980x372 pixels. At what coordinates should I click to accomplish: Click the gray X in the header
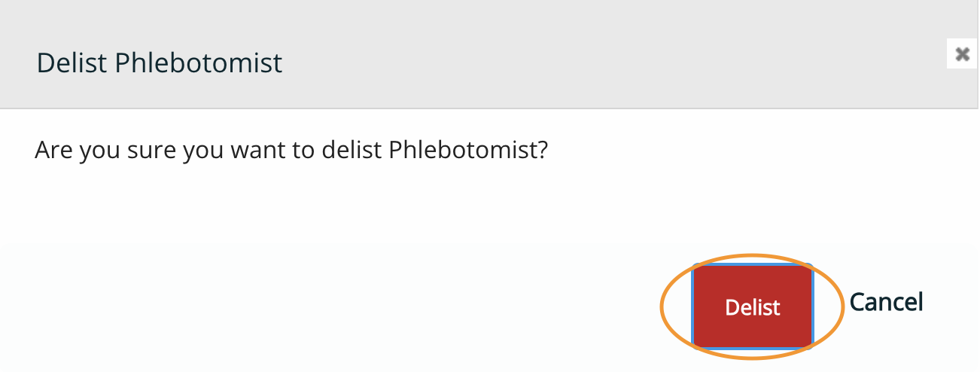click(x=961, y=54)
